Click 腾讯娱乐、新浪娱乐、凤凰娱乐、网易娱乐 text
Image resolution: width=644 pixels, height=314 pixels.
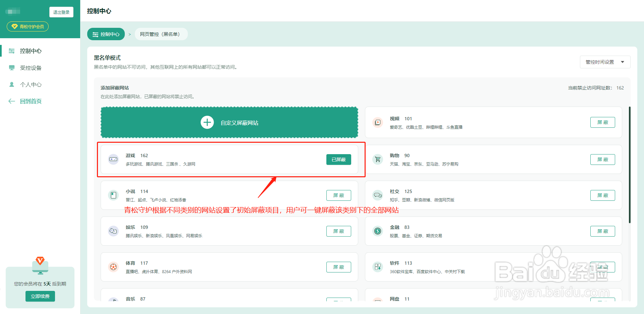tap(164, 236)
